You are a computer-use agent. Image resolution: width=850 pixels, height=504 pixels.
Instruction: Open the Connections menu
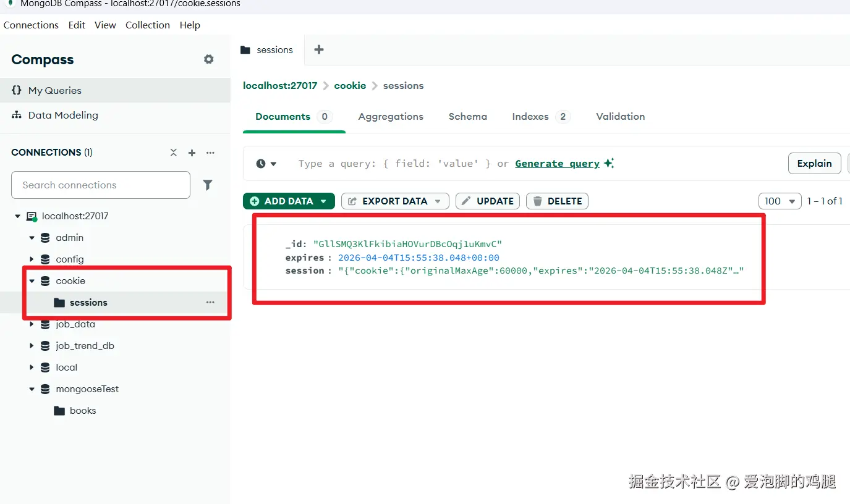[x=31, y=25]
